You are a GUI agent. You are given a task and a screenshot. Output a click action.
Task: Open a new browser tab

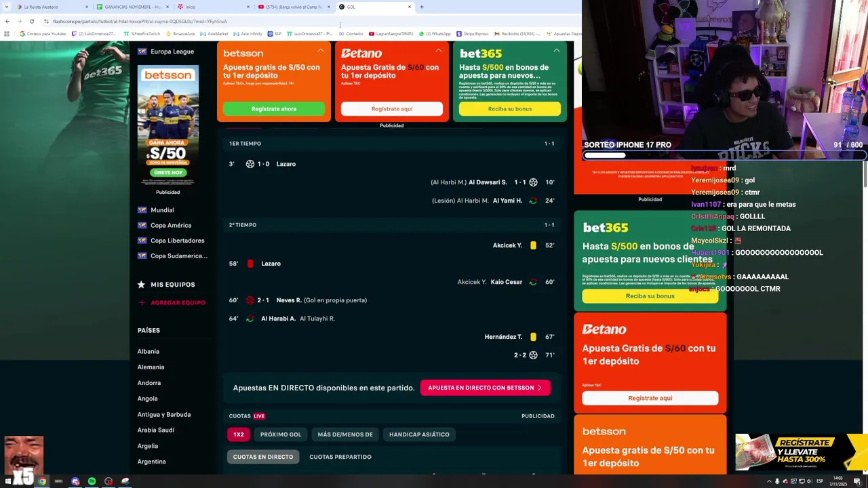click(422, 7)
